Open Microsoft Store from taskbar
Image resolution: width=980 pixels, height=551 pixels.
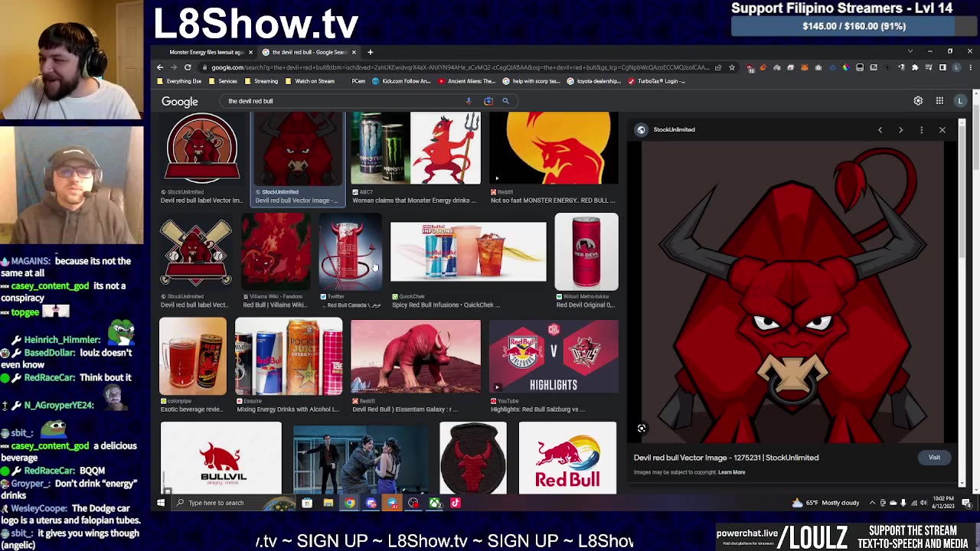[307, 503]
